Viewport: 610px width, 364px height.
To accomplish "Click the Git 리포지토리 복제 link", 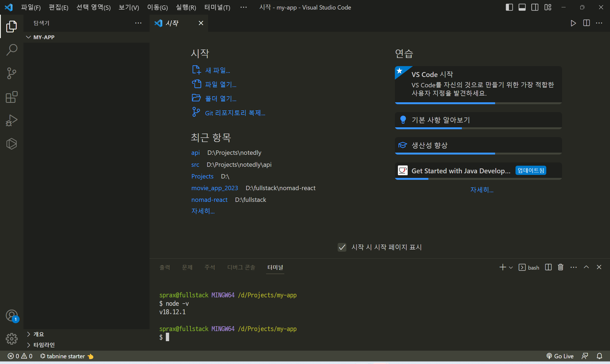I will tap(235, 113).
